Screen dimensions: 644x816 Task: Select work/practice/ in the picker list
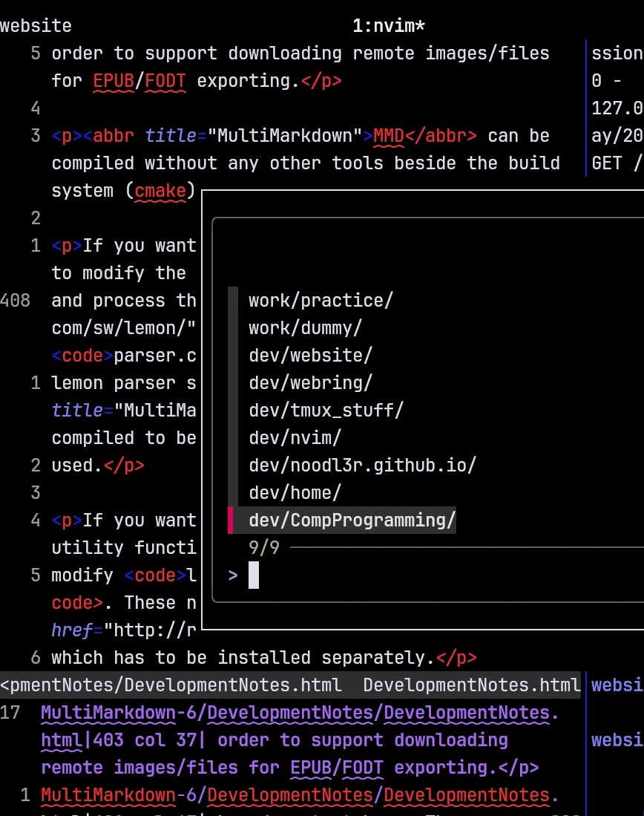(321, 300)
